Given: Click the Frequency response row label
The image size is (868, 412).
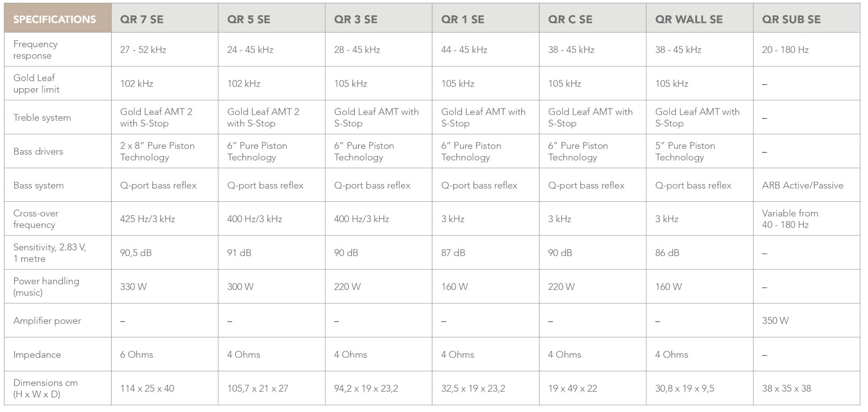Looking at the screenshot, I should tap(35, 50).
